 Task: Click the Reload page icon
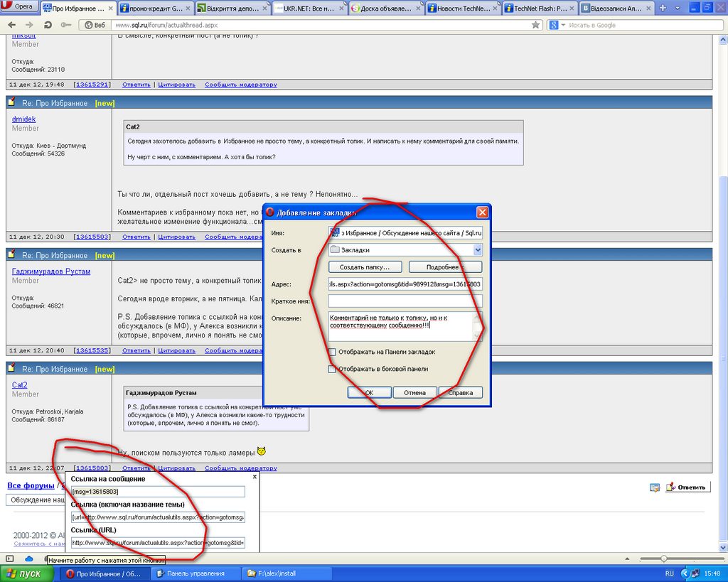click(48, 25)
